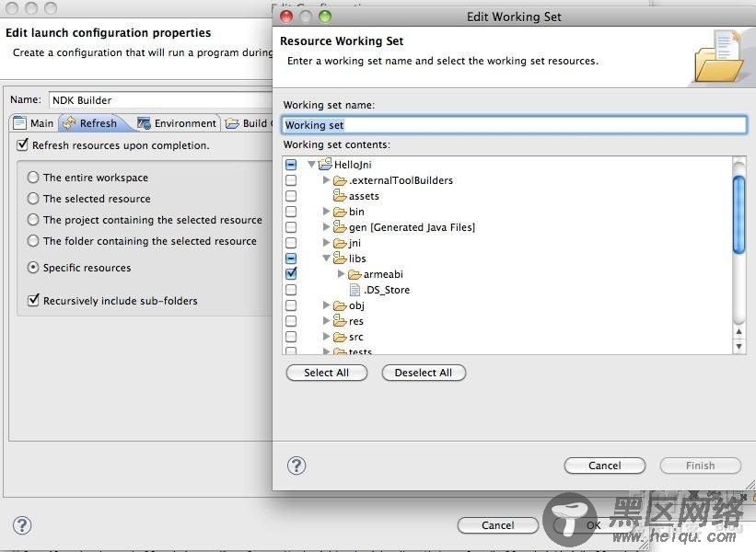Click the Main tab icon

coord(19,123)
